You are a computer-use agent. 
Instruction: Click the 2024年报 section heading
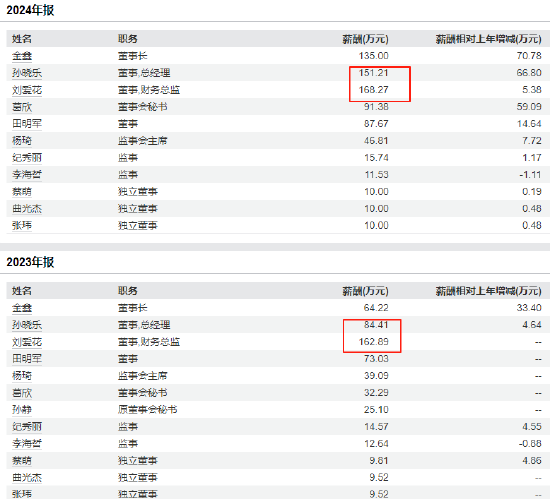(30, 10)
